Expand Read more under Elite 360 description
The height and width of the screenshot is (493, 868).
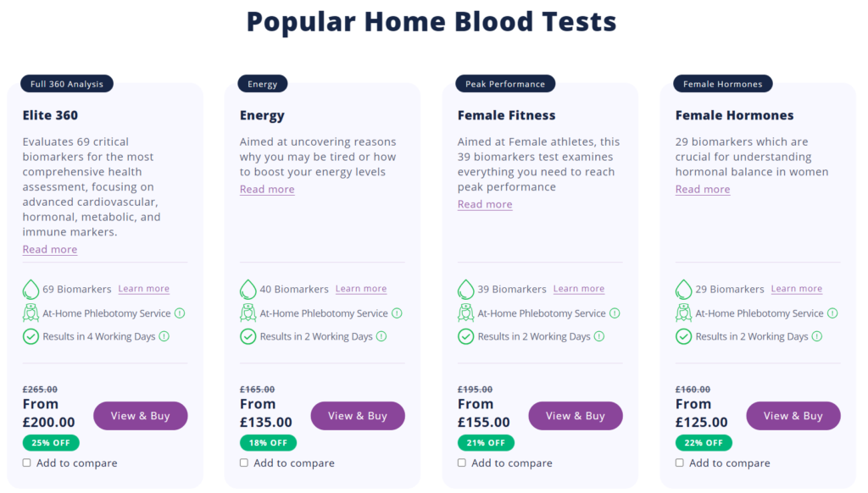click(x=50, y=250)
